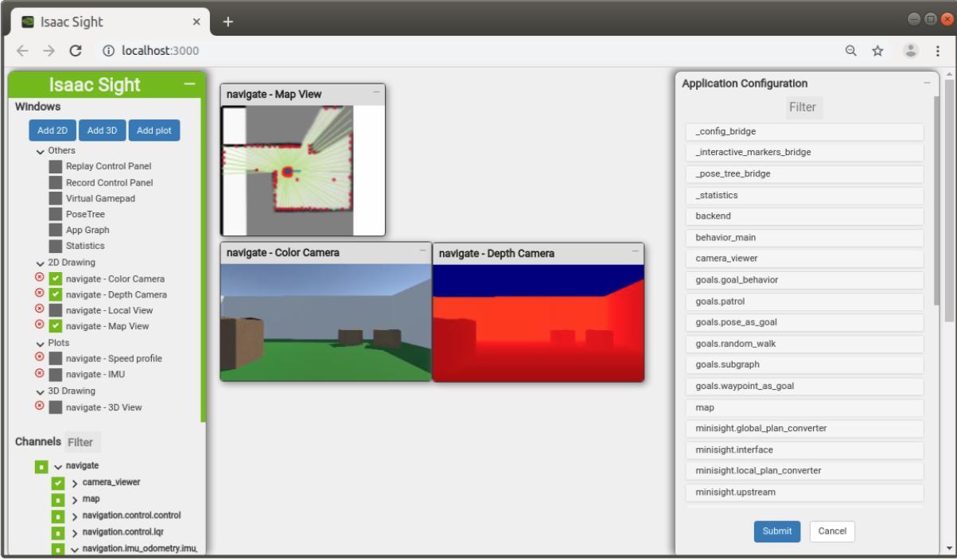
Task: Check the Virtual Gamepad window box
Action: tap(55, 199)
